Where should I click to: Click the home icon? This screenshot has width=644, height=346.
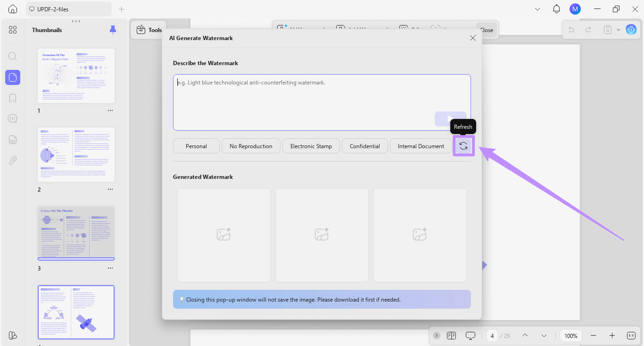pos(13,9)
